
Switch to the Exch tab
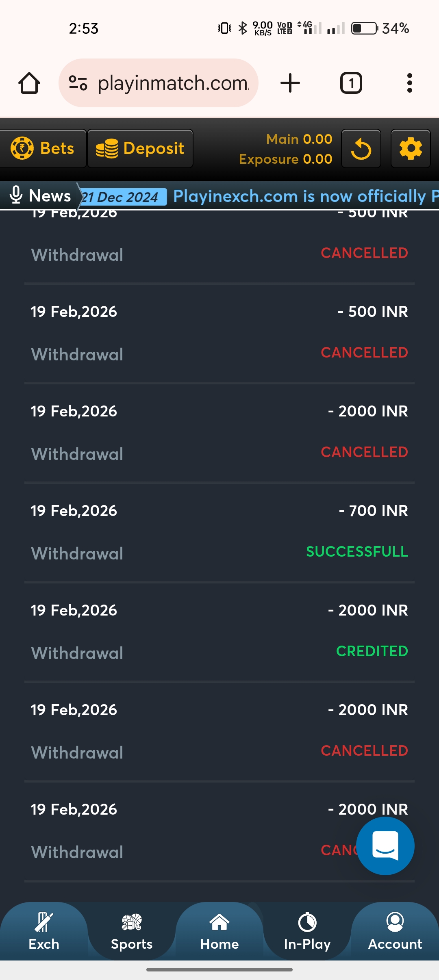pos(44,931)
